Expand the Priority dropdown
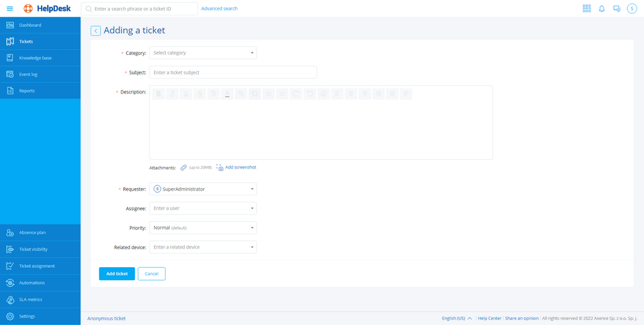 [203, 228]
